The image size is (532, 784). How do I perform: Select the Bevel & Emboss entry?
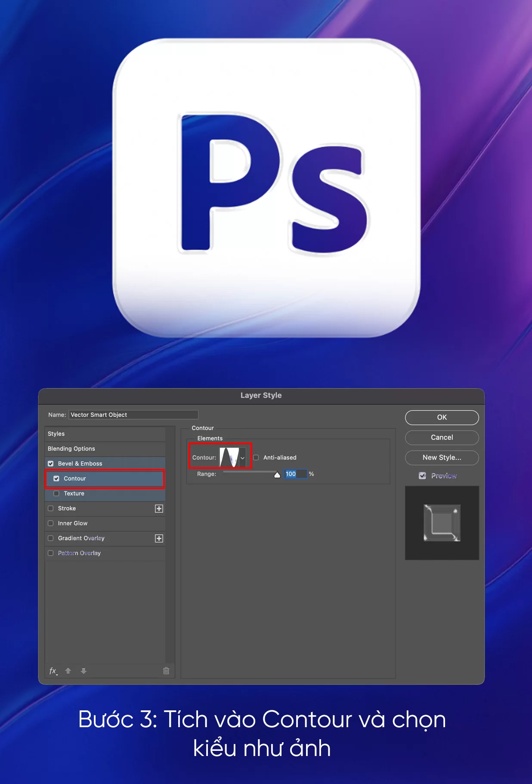click(x=80, y=464)
